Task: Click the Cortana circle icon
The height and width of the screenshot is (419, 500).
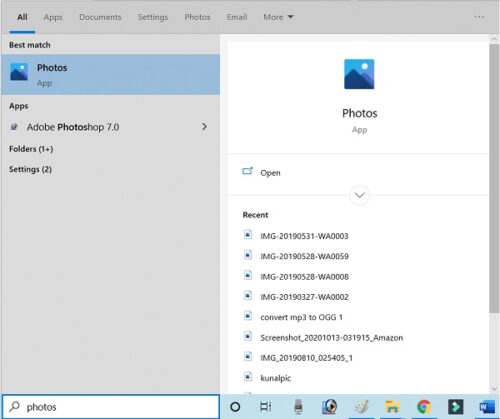Action: click(x=235, y=407)
